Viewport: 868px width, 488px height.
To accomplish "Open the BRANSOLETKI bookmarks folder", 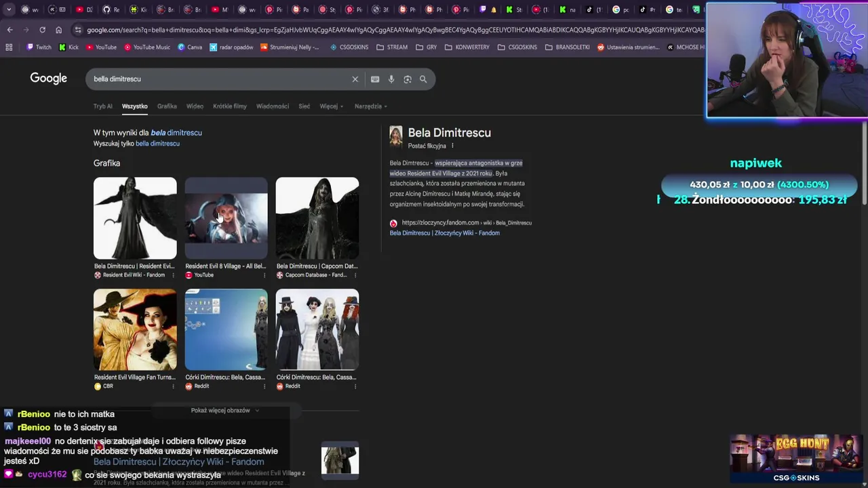I will [567, 47].
